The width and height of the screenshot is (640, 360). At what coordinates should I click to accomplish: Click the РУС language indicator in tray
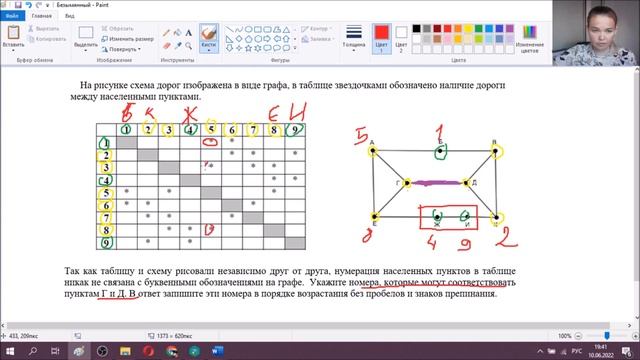(577, 351)
